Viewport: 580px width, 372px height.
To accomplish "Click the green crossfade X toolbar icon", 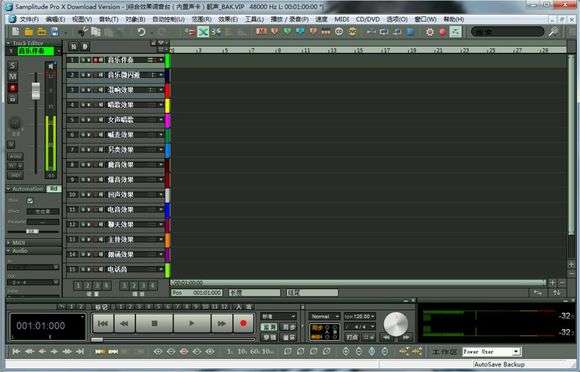I will coord(203,32).
